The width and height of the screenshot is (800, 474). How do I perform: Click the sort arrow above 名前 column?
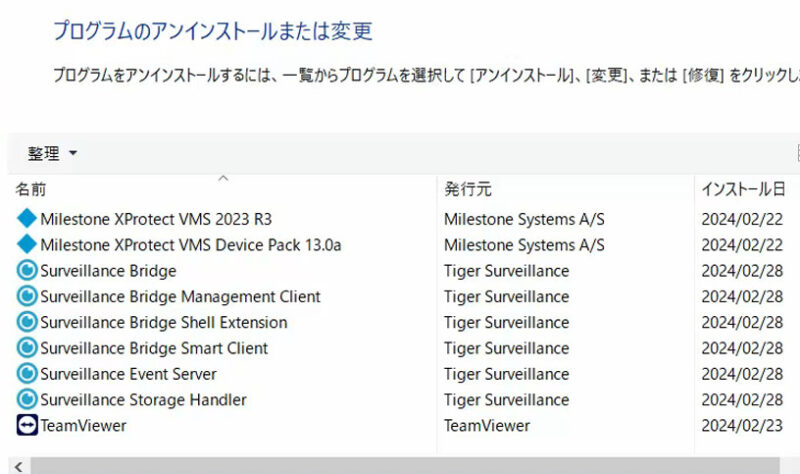(223, 179)
